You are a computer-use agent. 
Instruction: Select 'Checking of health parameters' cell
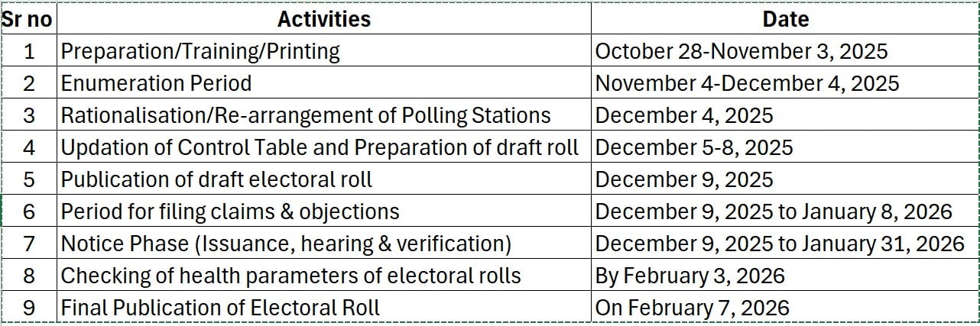tap(290, 276)
